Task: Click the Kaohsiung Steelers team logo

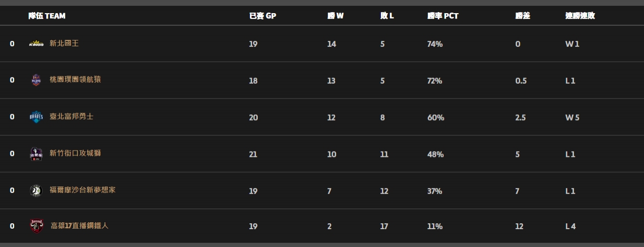Action: tap(36, 226)
